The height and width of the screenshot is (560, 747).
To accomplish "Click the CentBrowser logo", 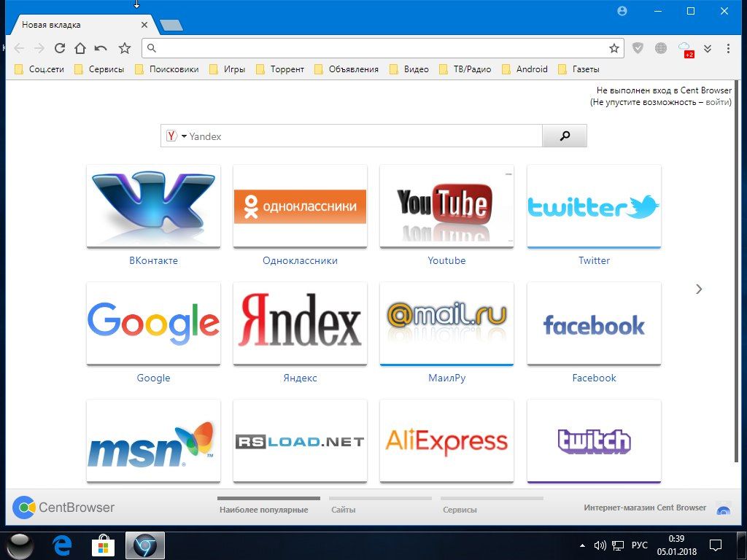I will click(x=64, y=507).
